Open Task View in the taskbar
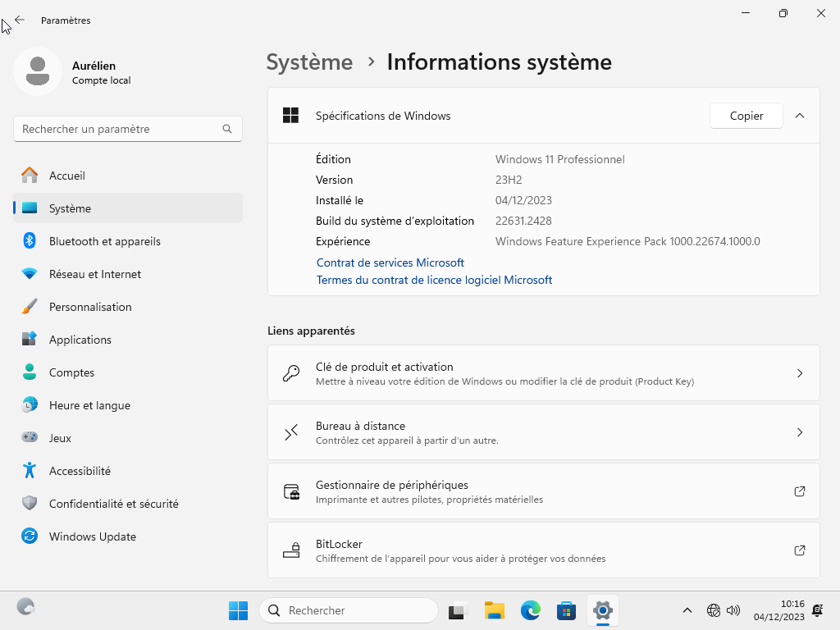The height and width of the screenshot is (630, 840). pos(458,610)
